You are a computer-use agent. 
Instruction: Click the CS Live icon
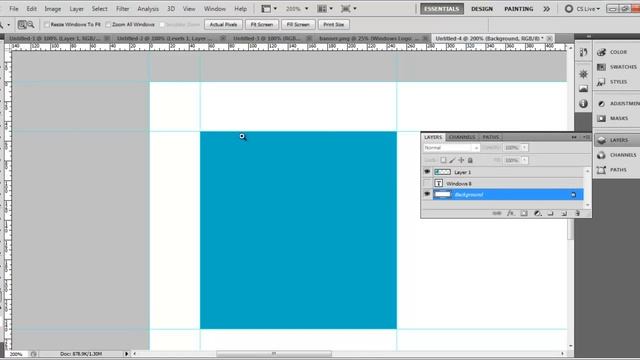[569, 9]
